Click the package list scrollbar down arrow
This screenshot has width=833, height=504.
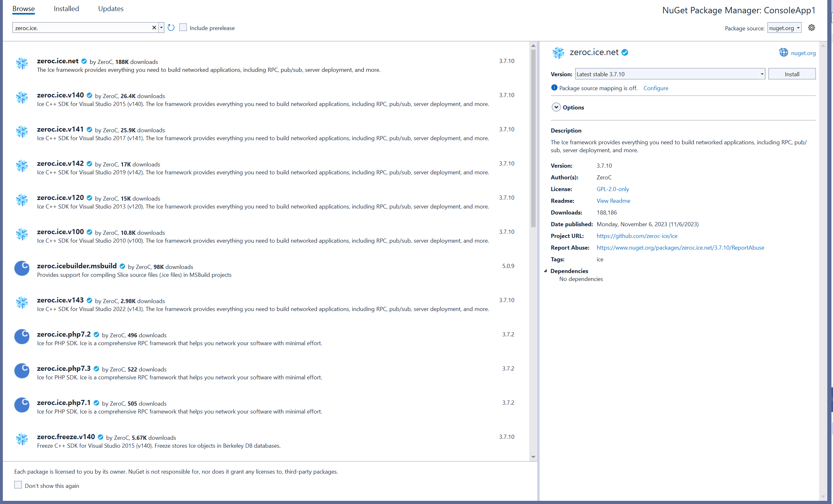[533, 457]
